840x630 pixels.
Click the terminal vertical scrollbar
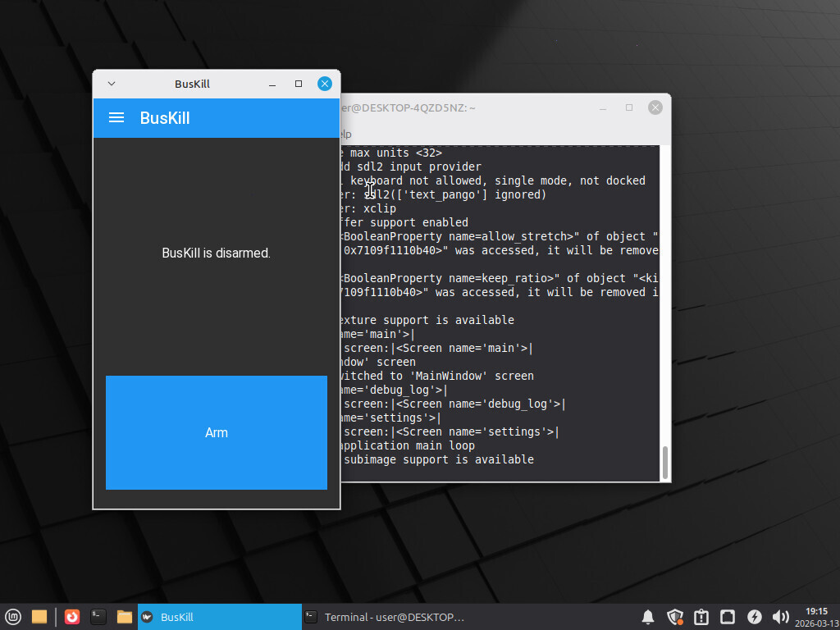(664, 463)
